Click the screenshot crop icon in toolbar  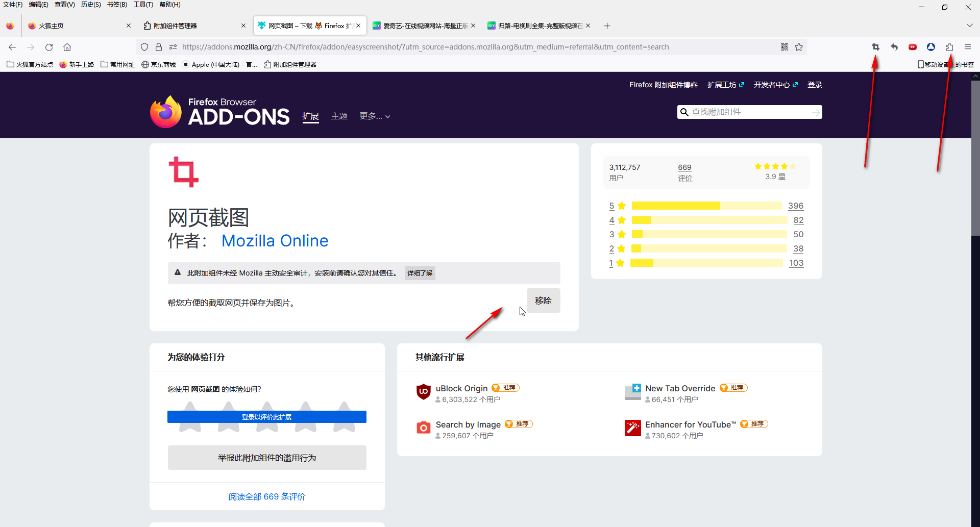point(876,47)
